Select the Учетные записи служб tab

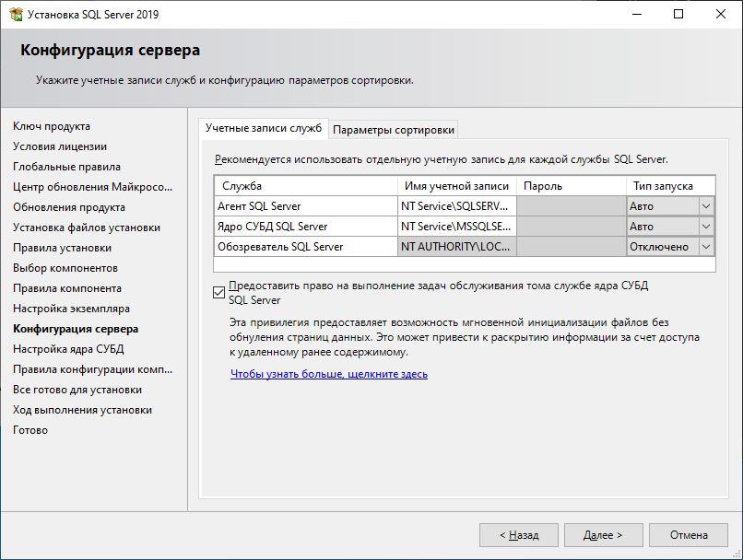264,128
